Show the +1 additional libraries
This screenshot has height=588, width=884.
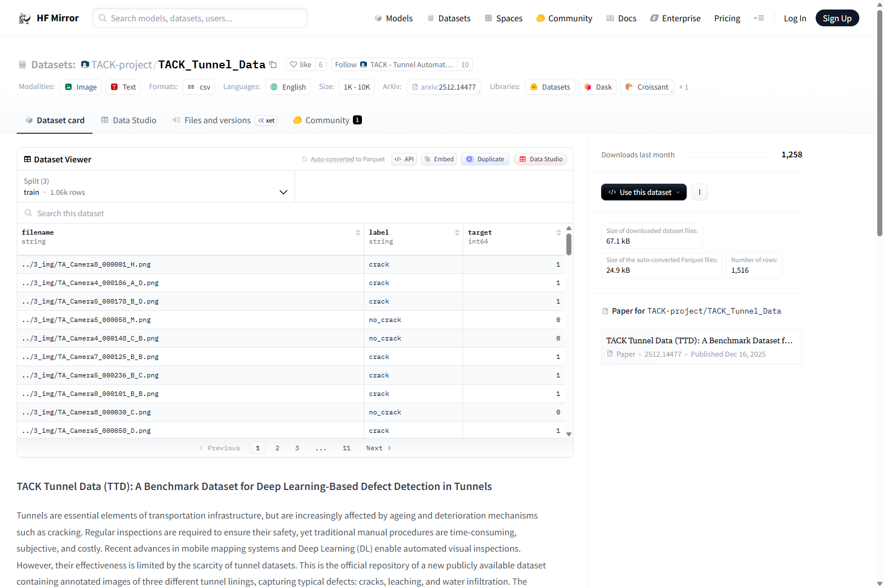tap(683, 87)
